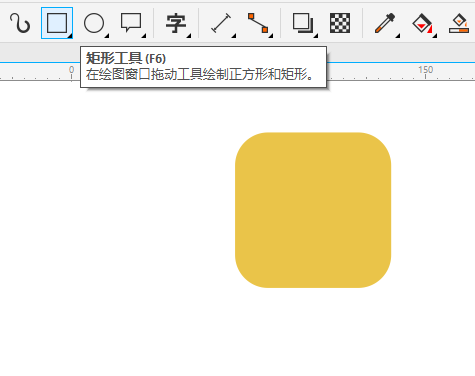The height and width of the screenshot is (376, 475).
Task: Open the Eyedropper tool flyout arrow
Action: [398, 36]
